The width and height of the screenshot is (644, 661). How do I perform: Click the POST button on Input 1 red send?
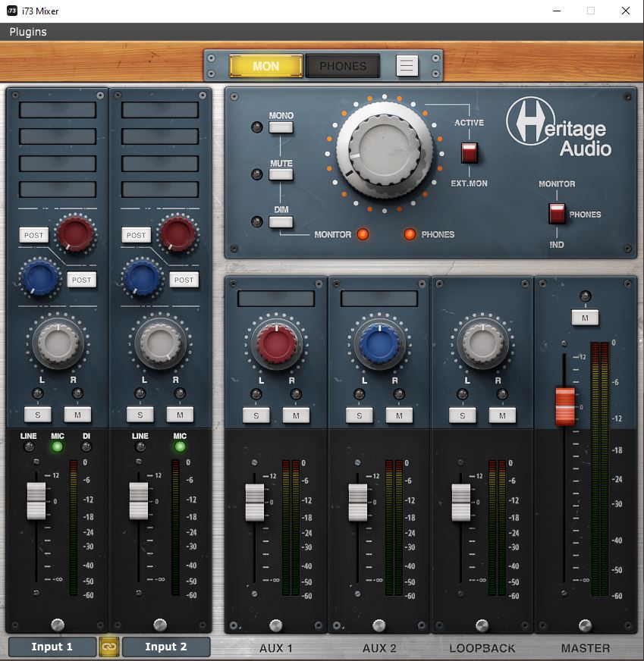coord(33,235)
